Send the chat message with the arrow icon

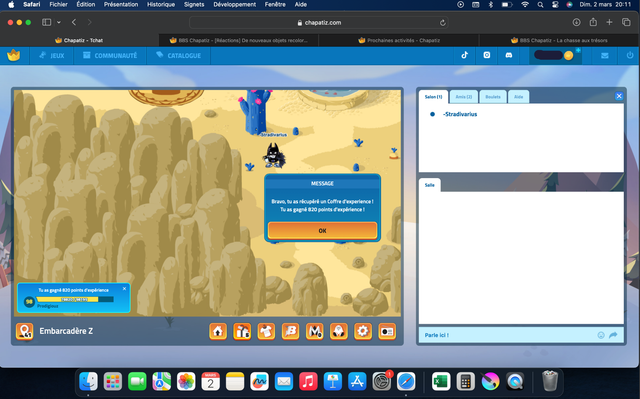(x=613, y=335)
